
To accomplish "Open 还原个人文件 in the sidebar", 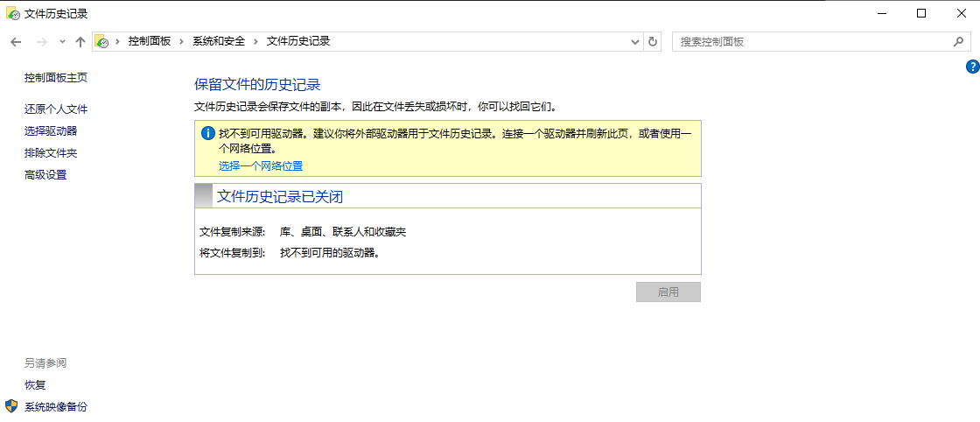I will [56, 109].
